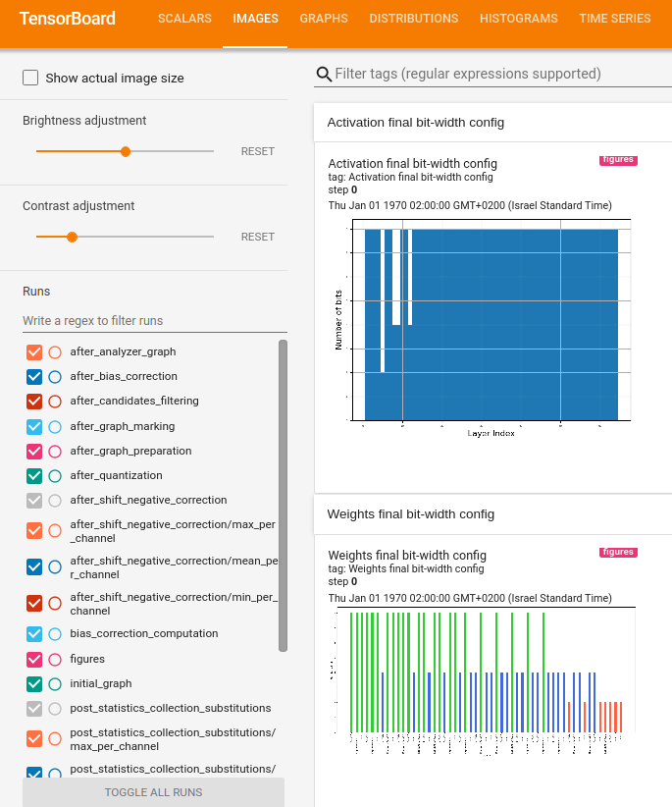Select only after_quantization via radio button

click(55, 475)
